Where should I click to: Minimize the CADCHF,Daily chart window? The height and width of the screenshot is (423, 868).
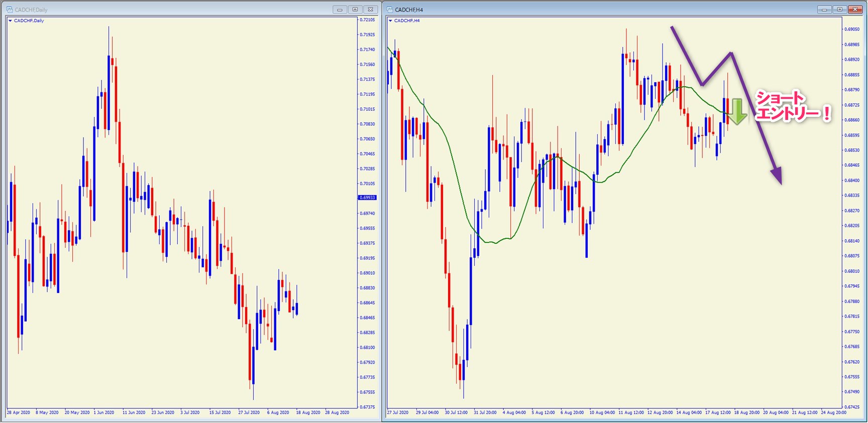pos(340,10)
